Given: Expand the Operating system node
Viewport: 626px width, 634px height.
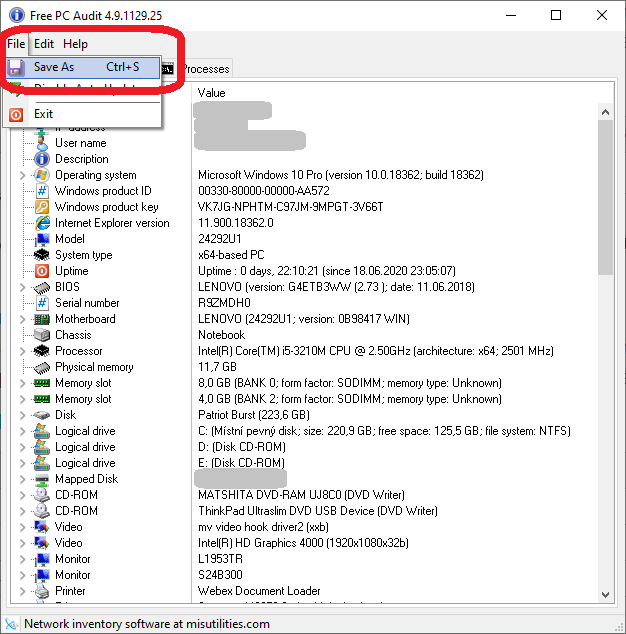Looking at the screenshot, I should click(x=23, y=175).
